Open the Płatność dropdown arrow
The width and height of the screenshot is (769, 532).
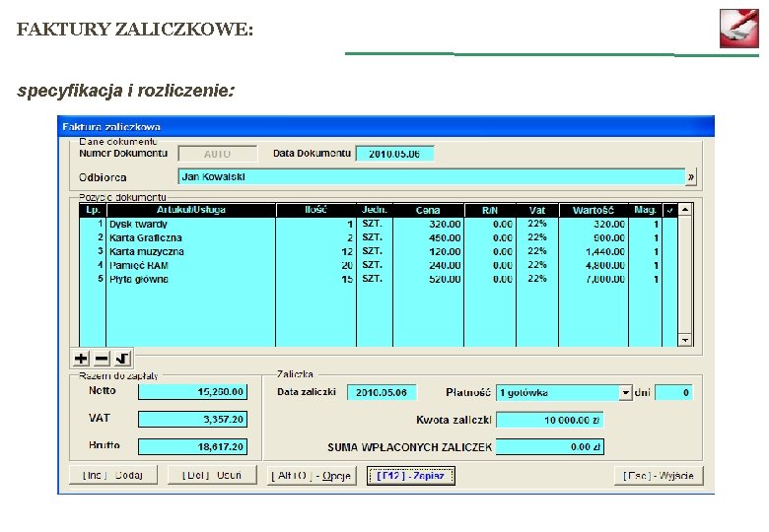(625, 393)
